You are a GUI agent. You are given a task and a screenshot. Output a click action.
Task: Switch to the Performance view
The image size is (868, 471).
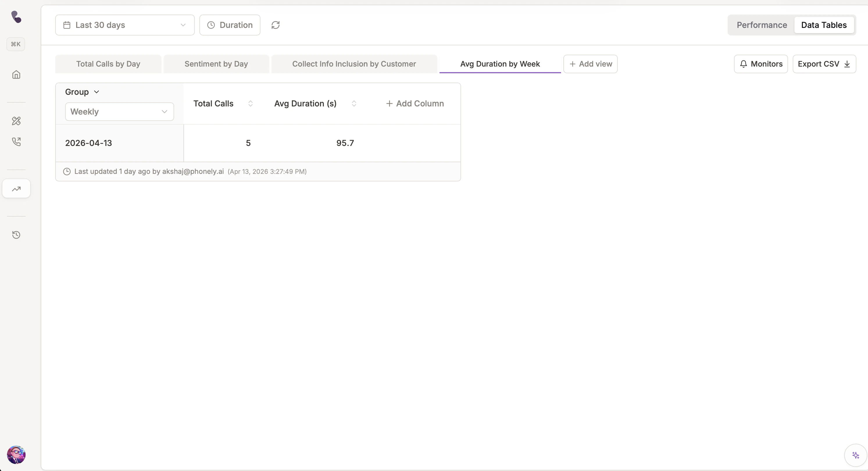coord(762,25)
